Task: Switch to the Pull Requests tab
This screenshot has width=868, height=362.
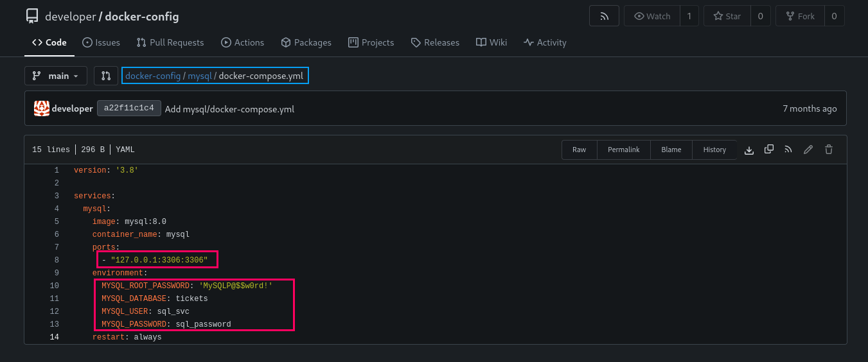Action: tap(170, 42)
